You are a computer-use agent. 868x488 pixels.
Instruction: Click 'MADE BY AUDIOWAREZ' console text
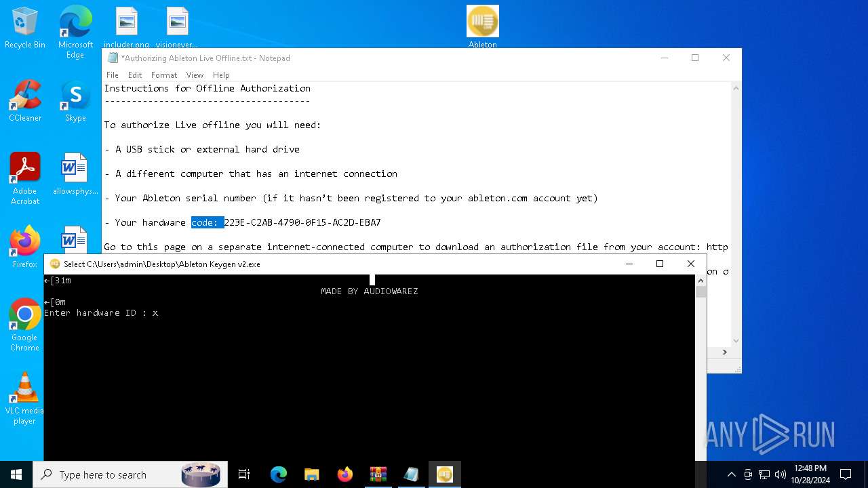[370, 291]
